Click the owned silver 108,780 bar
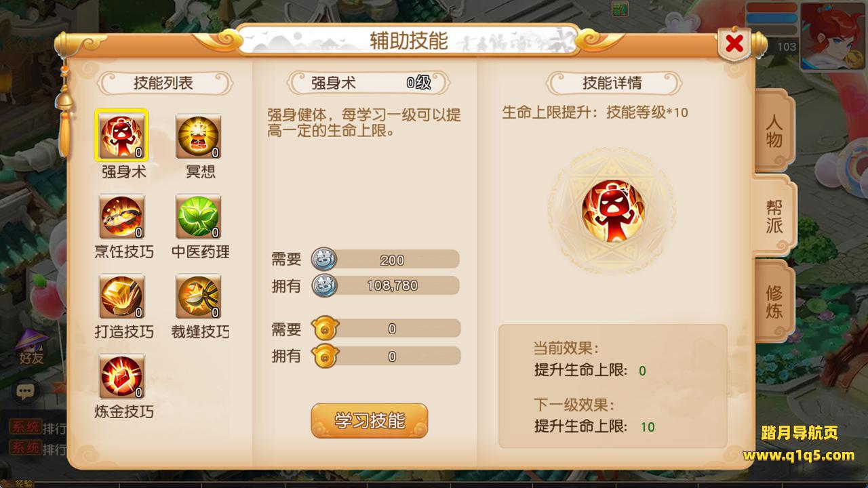868x488 pixels. [385, 285]
